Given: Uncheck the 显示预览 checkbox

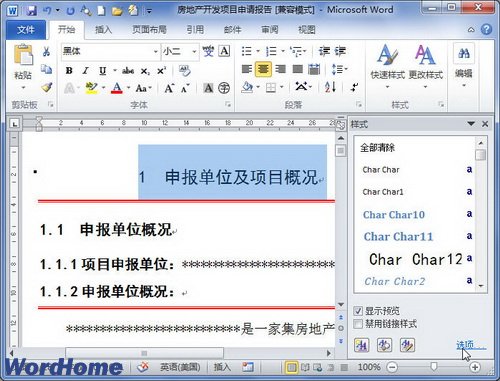Looking at the screenshot, I should coord(358,311).
